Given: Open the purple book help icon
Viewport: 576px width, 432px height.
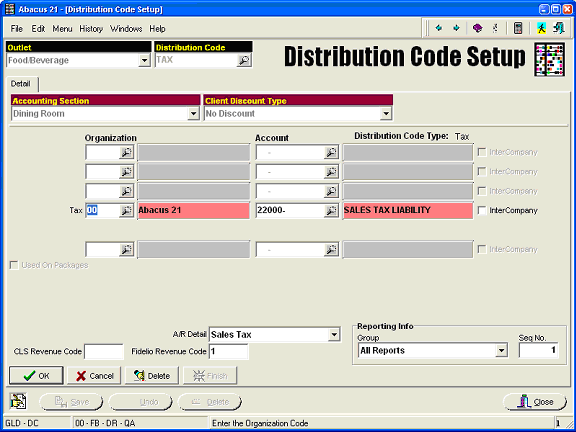Looking at the screenshot, I should click(477, 28).
